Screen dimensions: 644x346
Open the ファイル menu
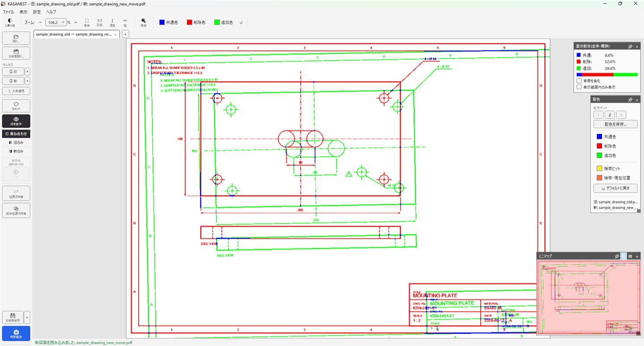(8, 12)
